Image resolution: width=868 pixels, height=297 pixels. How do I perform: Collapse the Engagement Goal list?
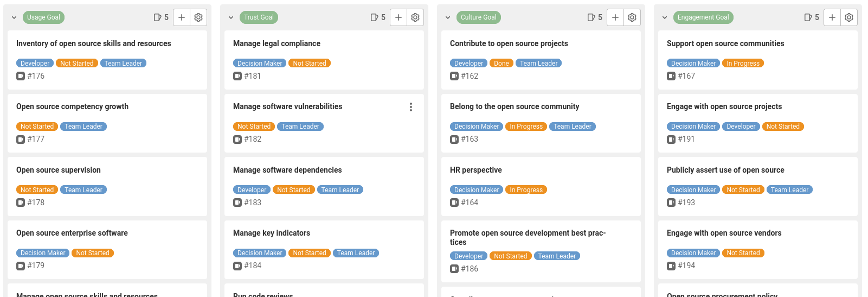point(665,17)
